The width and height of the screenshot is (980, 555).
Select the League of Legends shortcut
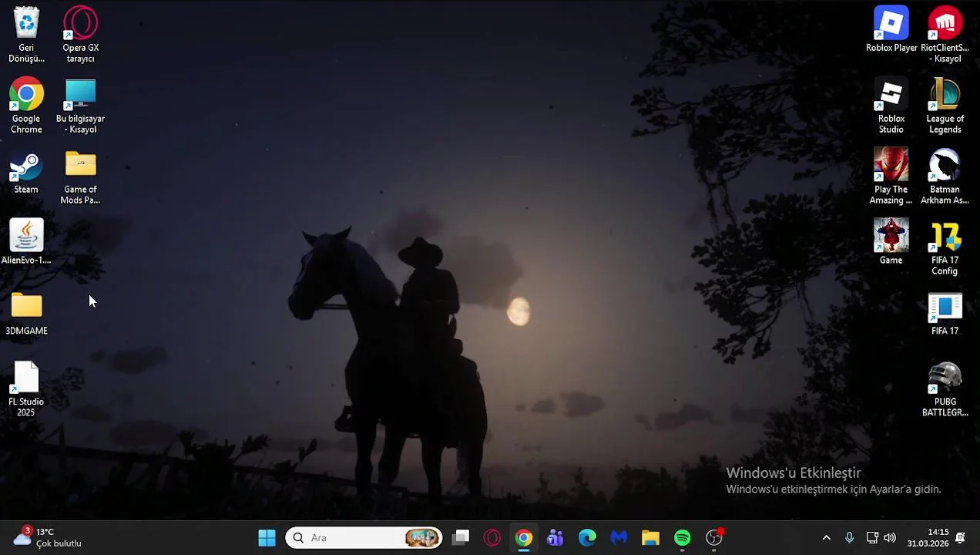(945, 106)
